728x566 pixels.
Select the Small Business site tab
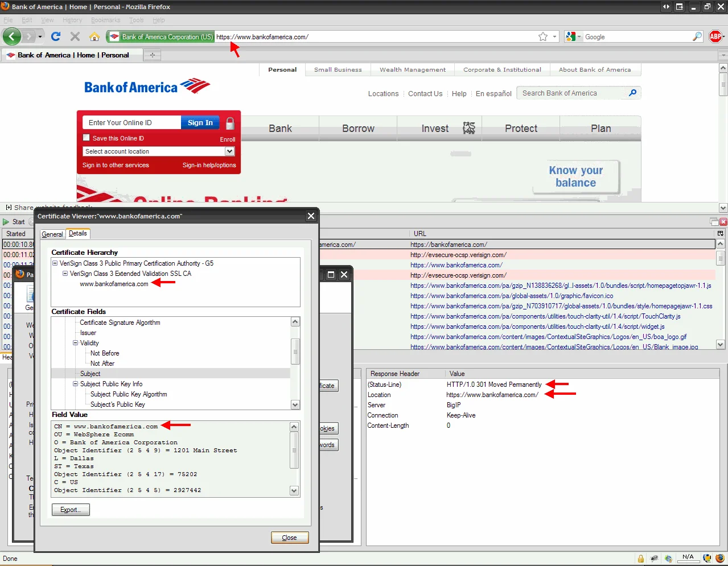pyautogui.click(x=338, y=69)
